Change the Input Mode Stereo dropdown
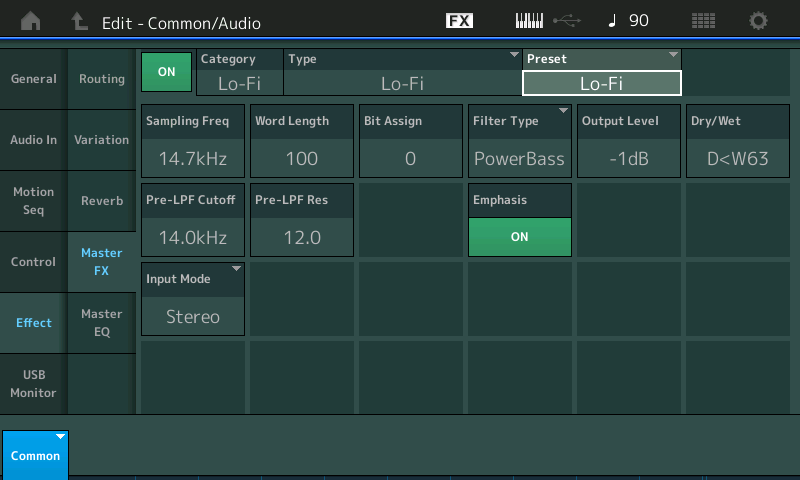This screenshot has height=480, width=800. [193, 299]
